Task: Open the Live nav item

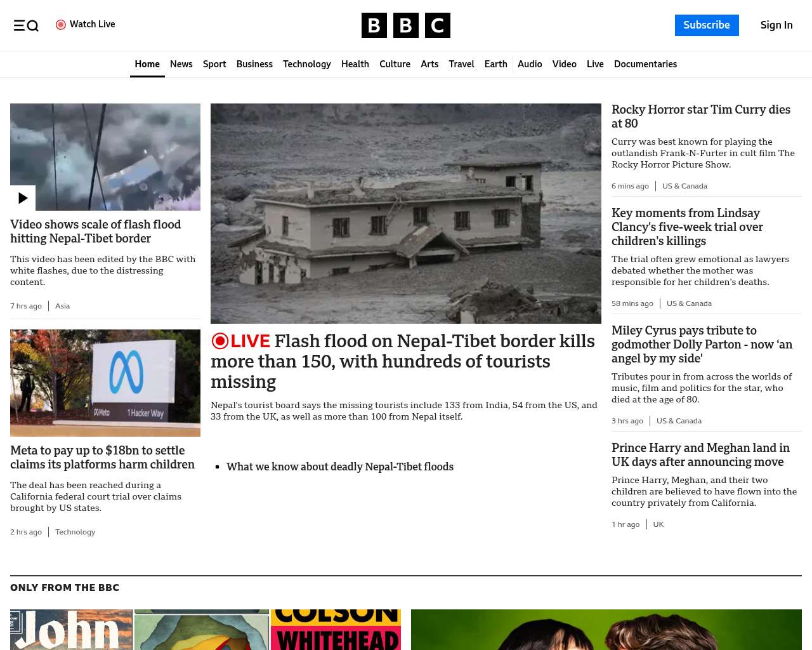Action: tap(595, 64)
